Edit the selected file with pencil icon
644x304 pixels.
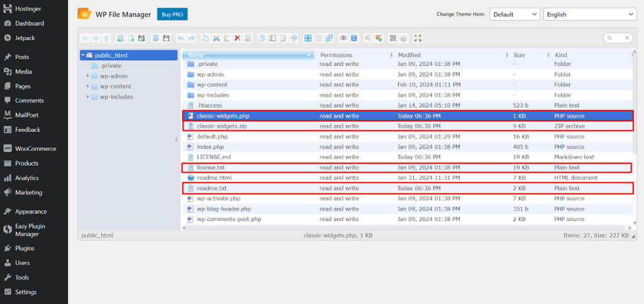(283, 38)
